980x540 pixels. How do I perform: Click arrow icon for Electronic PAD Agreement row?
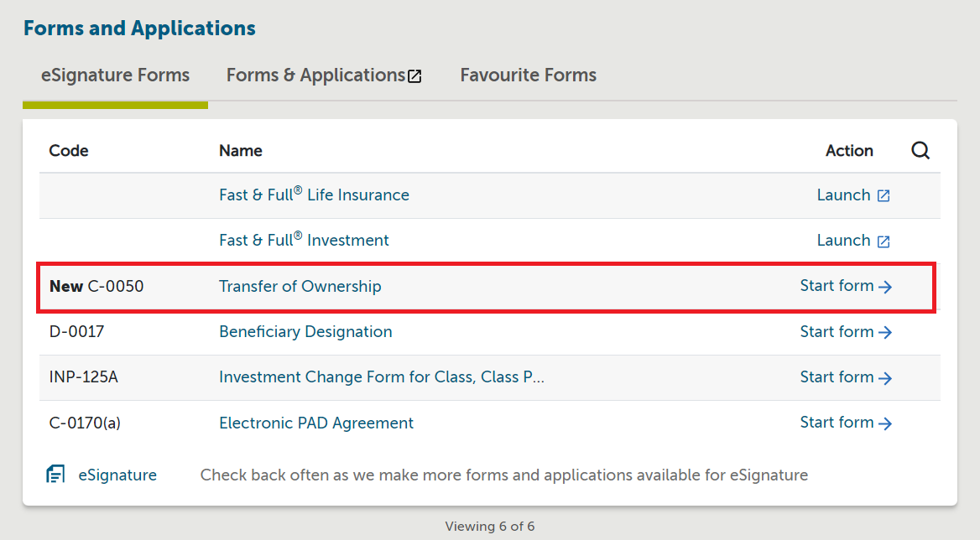point(885,423)
